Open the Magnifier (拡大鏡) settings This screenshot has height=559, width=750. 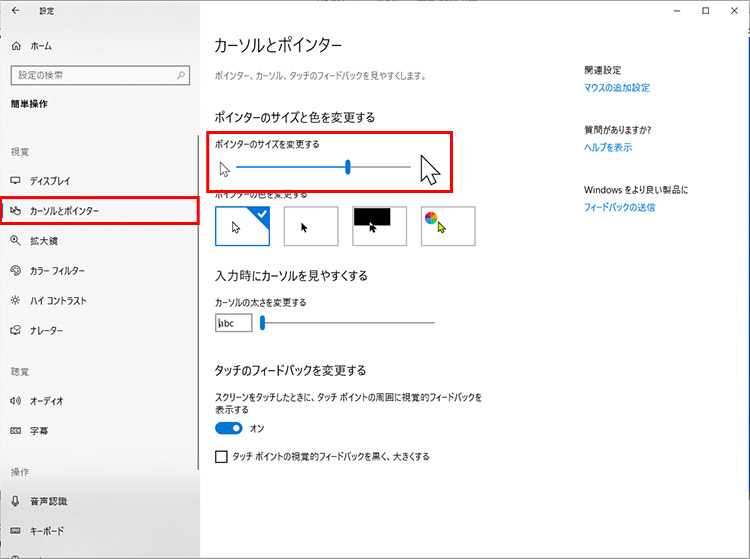tap(44, 241)
